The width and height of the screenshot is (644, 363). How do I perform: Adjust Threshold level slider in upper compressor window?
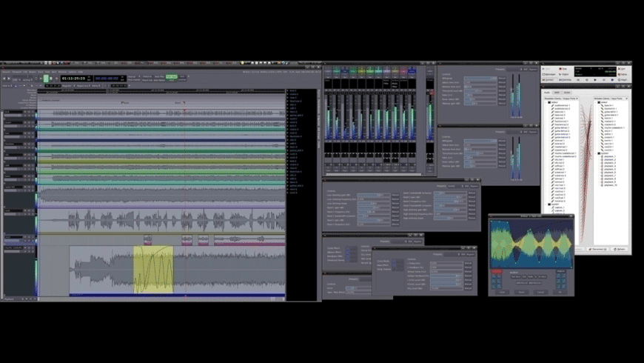[480, 91]
